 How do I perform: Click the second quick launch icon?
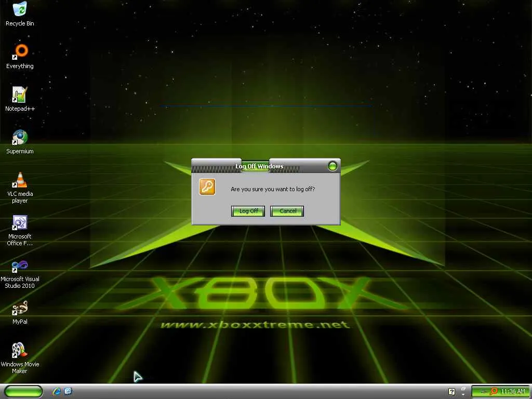[x=68, y=391]
